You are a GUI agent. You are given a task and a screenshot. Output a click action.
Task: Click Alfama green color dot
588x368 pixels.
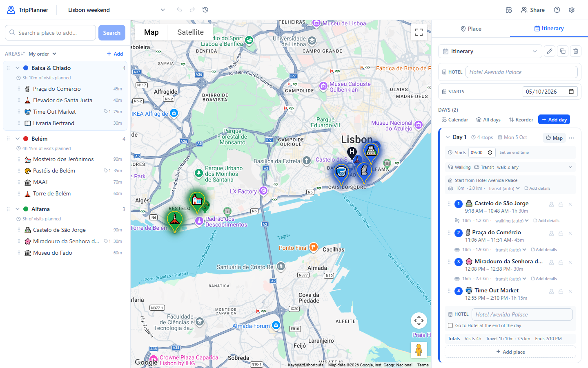coord(26,209)
